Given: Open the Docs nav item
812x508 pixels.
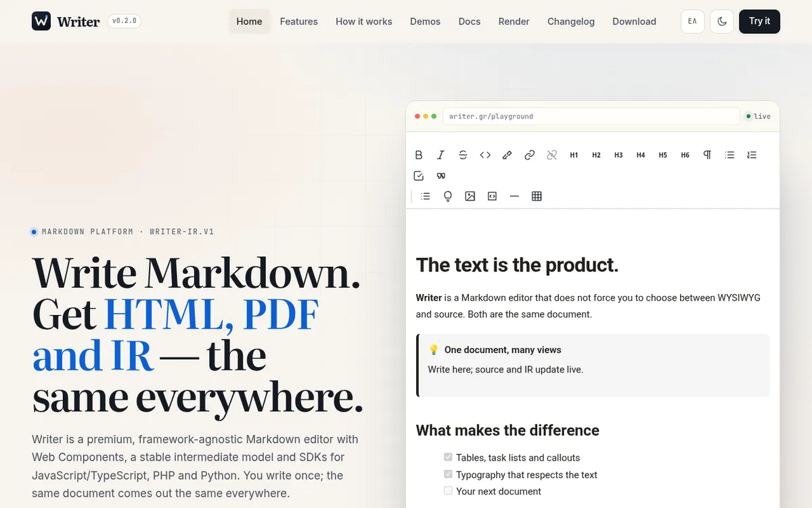Looking at the screenshot, I should [470, 22].
